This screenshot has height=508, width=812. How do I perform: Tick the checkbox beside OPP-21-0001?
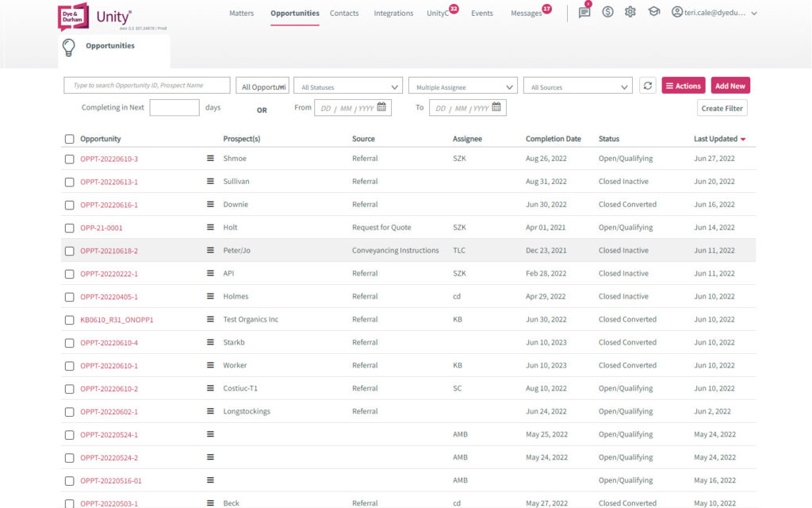click(x=69, y=227)
